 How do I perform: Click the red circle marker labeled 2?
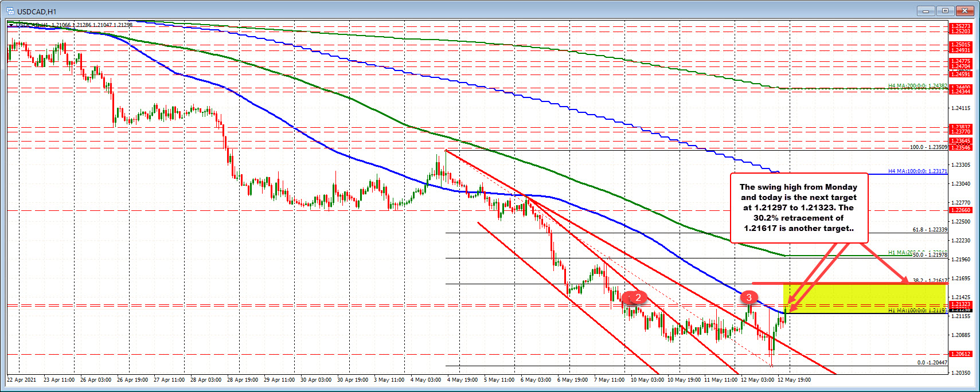(638, 297)
